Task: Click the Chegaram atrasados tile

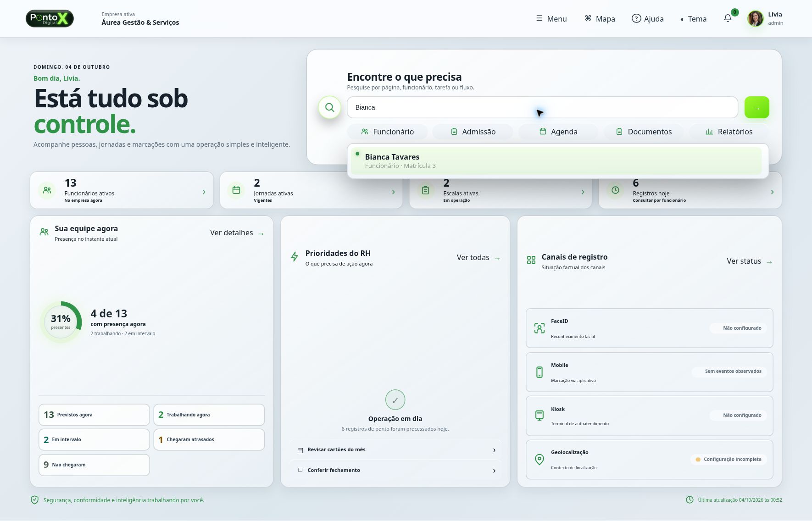Action: tap(209, 440)
